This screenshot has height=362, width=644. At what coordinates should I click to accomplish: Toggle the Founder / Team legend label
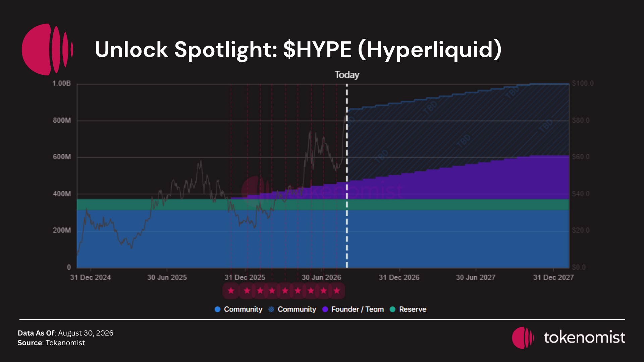[358, 309]
